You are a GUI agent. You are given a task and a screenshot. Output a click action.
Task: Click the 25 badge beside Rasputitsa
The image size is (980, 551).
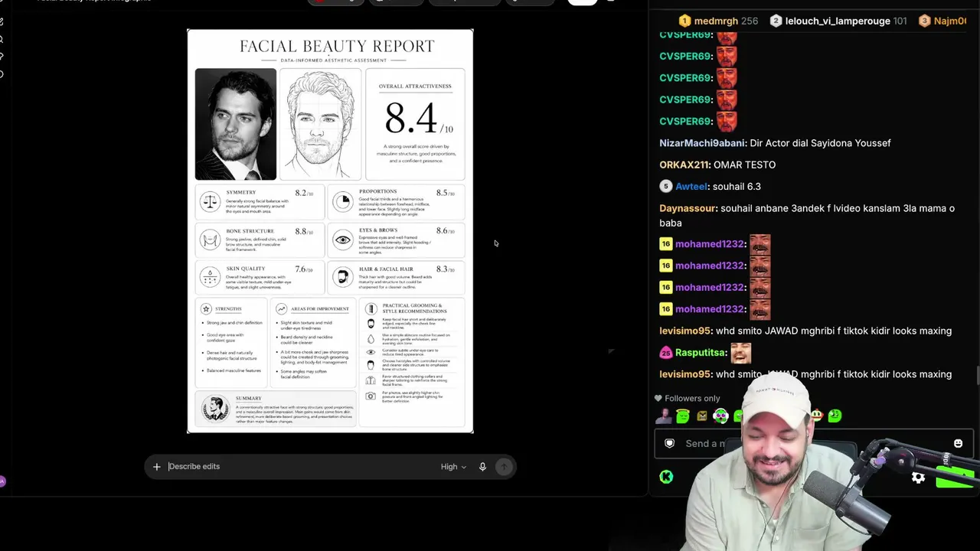click(x=665, y=353)
